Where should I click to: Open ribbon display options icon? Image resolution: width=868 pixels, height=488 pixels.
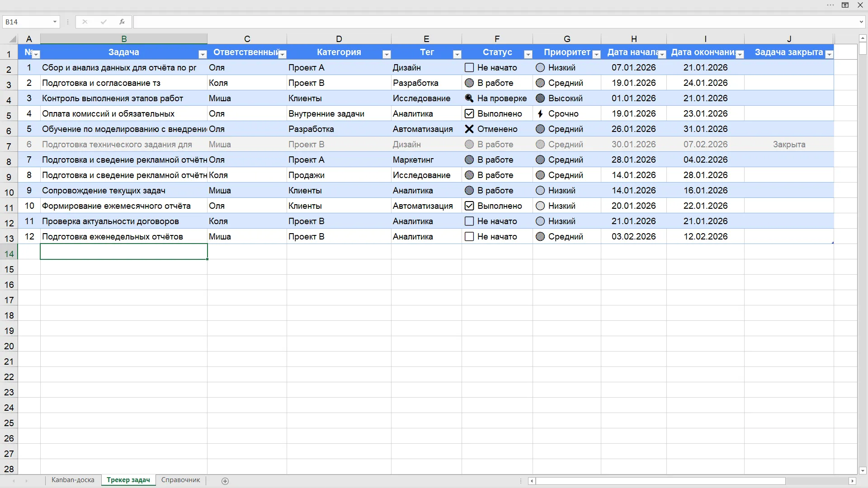[845, 5]
